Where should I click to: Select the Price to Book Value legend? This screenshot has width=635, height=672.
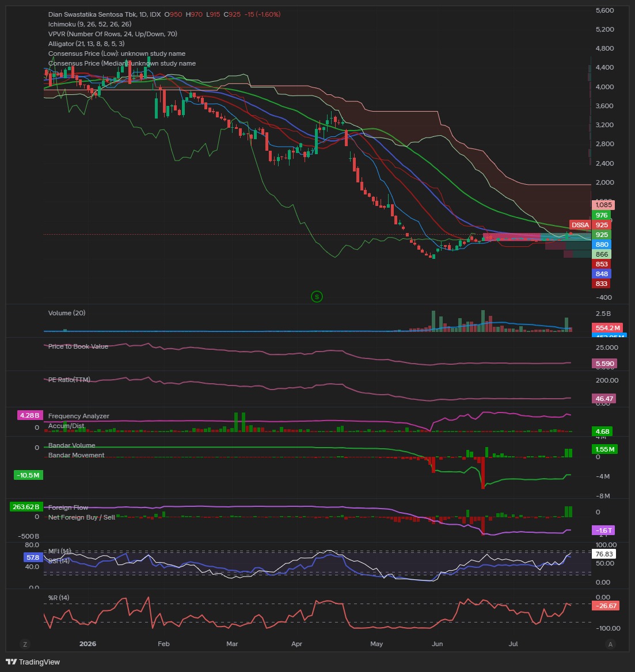(x=78, y=346)
